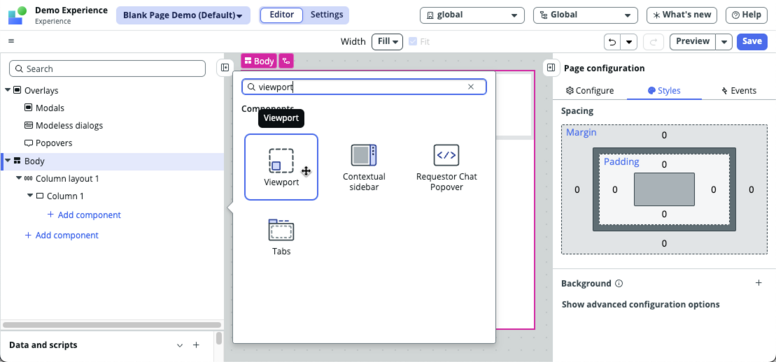776x362 pixels.
Task: Open the hamburger menu icon
Action: tap(11, 42)
